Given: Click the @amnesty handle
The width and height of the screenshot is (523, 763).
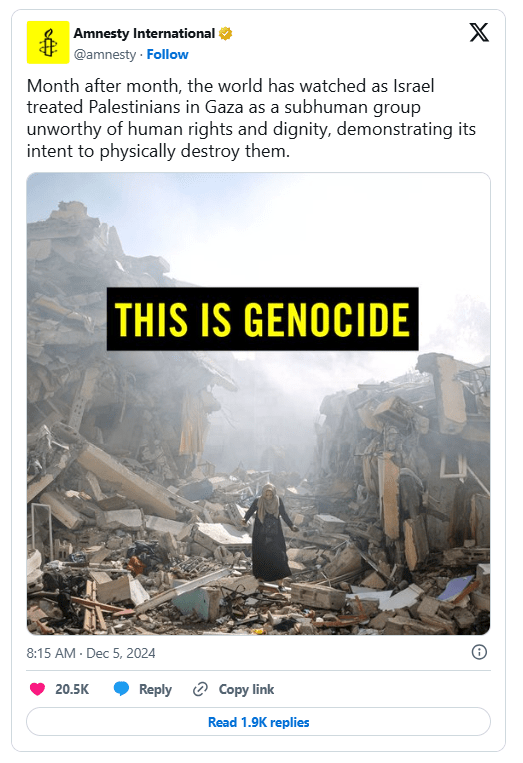Looking at the screenshot, I should 105,54.
